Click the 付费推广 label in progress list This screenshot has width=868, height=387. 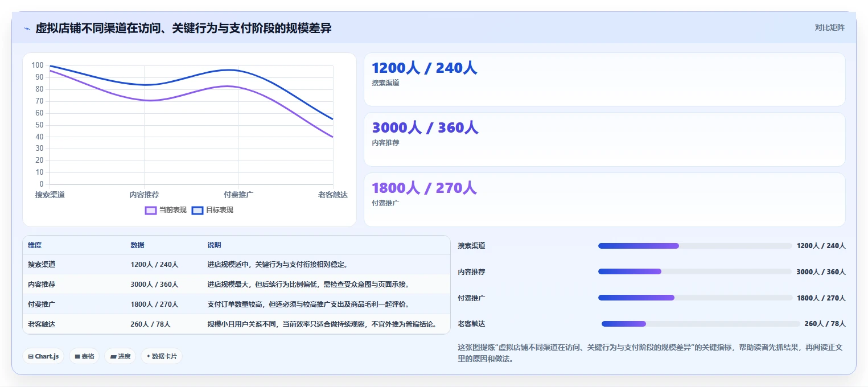[x=472, y=298]
